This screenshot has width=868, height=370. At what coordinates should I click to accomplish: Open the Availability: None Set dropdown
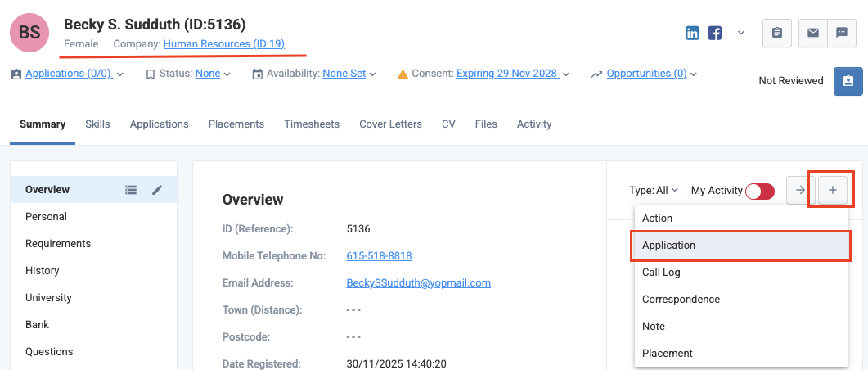tap(349, 73)
